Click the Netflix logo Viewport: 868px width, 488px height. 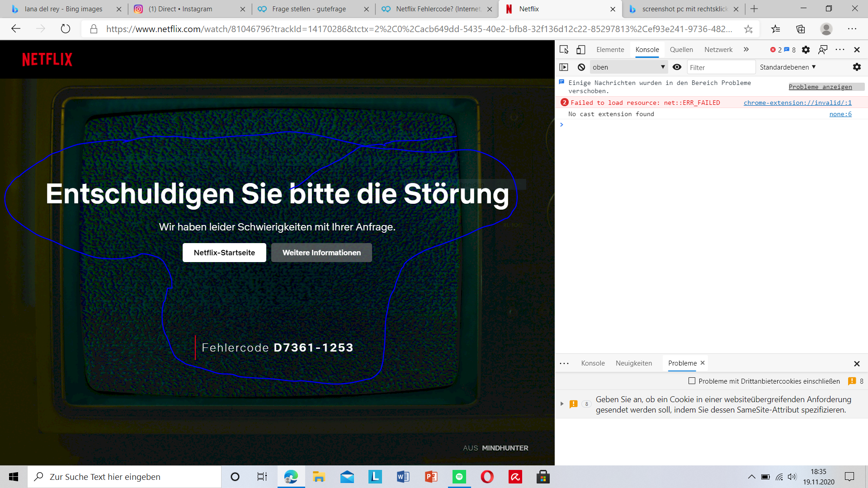47,59
